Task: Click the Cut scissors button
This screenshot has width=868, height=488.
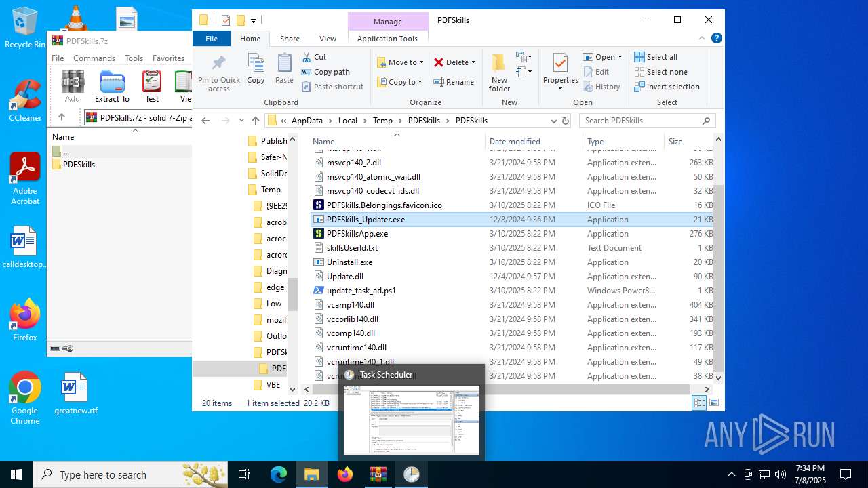Action: click(x=314, y=57)
